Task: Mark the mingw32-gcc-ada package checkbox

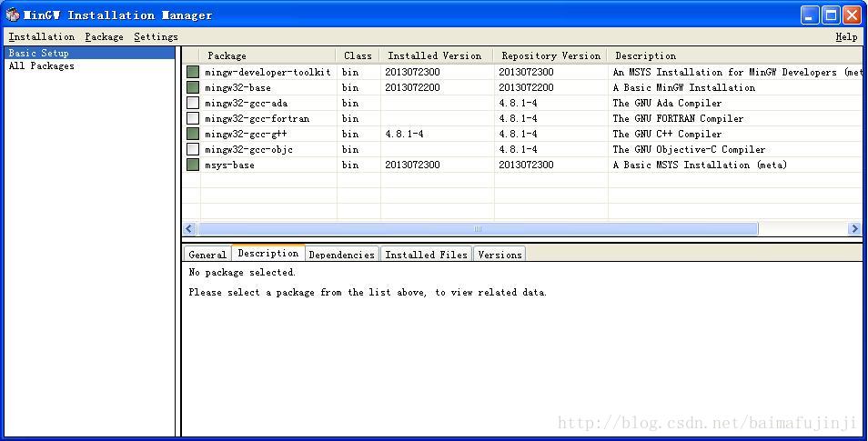Action: pyautogui.click(x=193, y=103)
